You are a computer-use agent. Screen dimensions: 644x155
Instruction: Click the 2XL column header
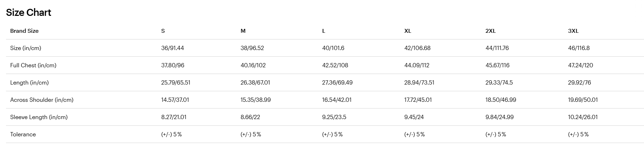tap(490, 31)
